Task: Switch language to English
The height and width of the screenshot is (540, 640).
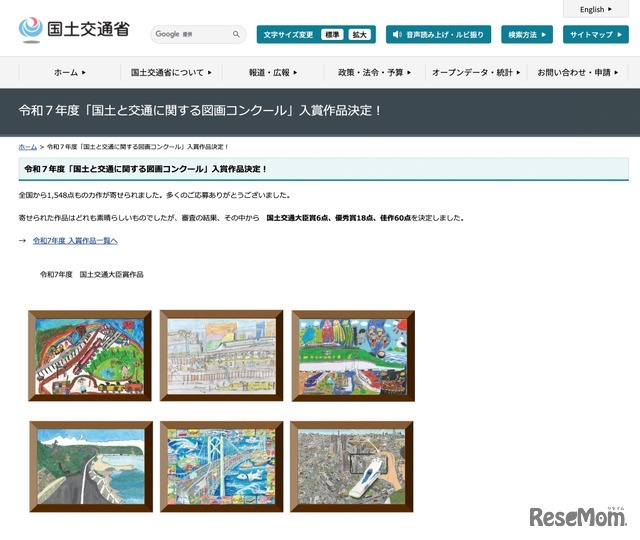Action: [596, 9]
